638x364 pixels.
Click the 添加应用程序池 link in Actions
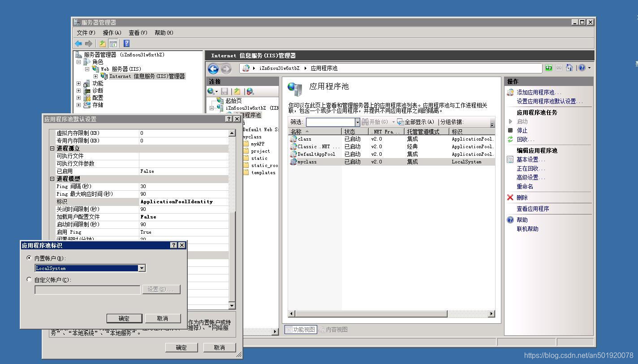click(x=539, y=92)
